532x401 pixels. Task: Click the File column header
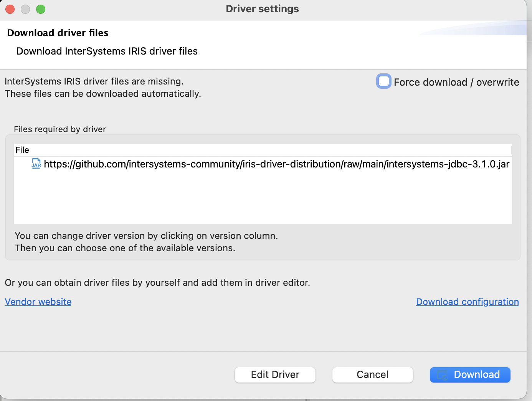(22, 150)
